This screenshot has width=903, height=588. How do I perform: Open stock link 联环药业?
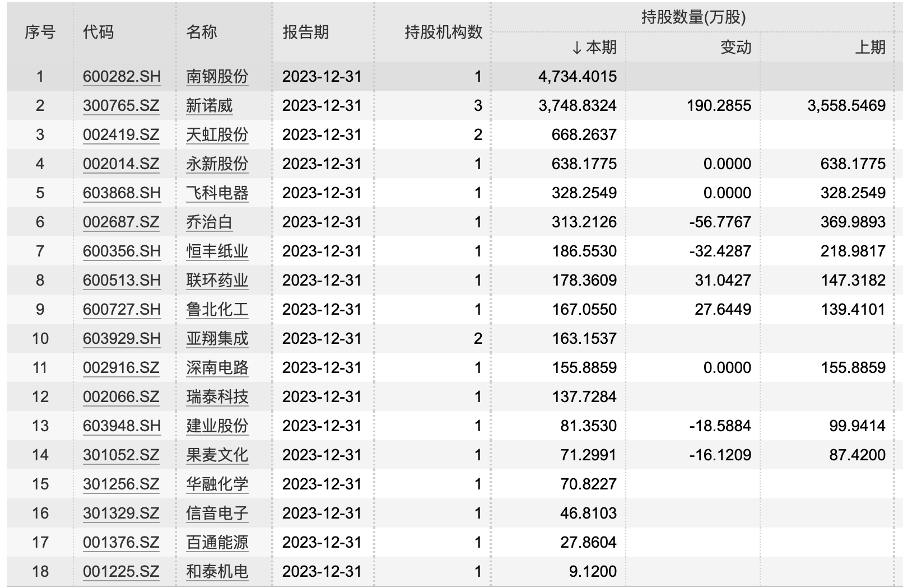pos(217,281)
